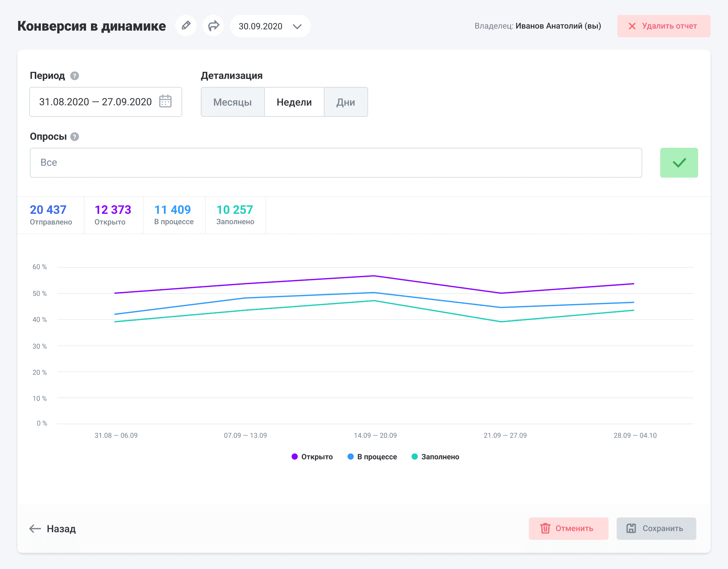Click help icon next to Период
This screenshot has width=728, height=569.
coord(74,76)
